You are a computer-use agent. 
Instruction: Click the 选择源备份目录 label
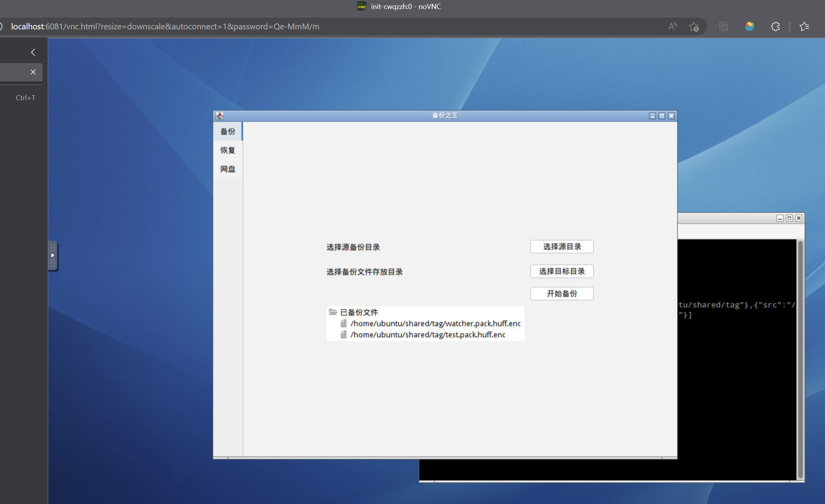coord(353,247)
